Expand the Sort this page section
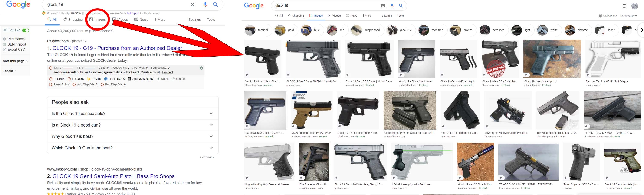Image resolution: width=644 pixels, height=195 pixels. (x=15, y=61)
